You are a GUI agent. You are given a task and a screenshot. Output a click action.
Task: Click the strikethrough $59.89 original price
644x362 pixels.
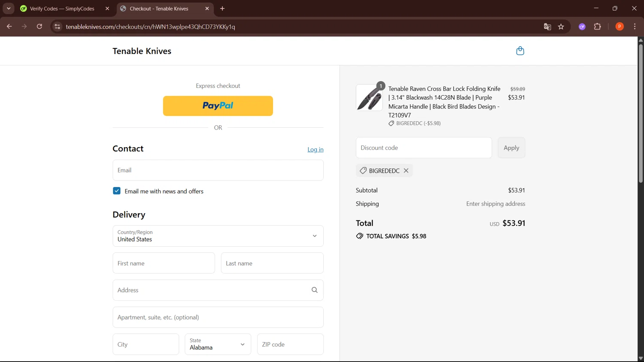click(x=517, y=89)
